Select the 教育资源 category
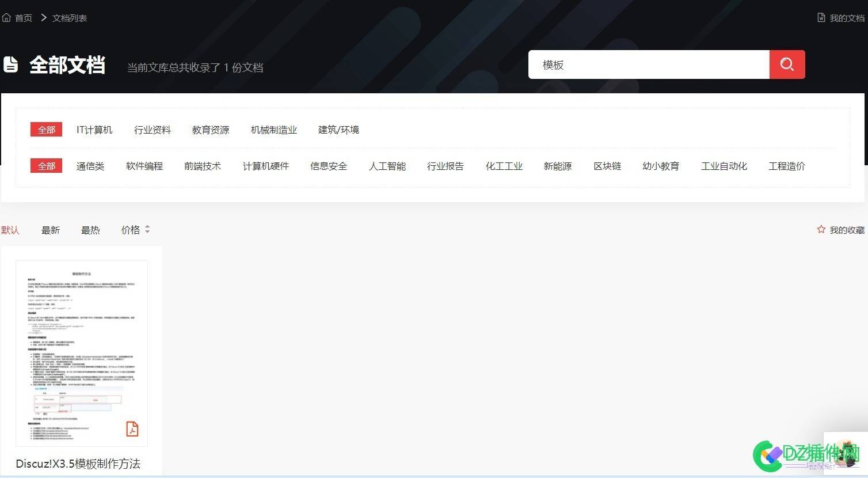Image resolution: width=868 pixels, height=478 pixels. coord(210,130)
